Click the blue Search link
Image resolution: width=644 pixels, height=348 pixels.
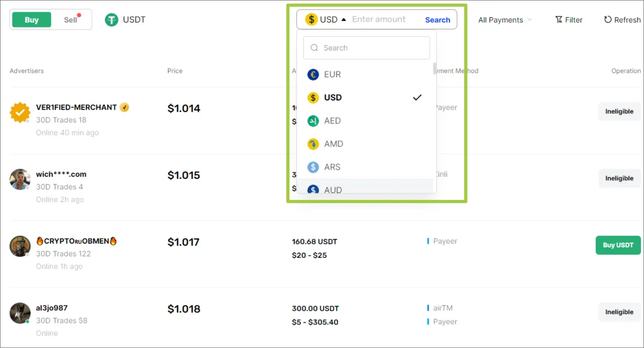point(437,19)
